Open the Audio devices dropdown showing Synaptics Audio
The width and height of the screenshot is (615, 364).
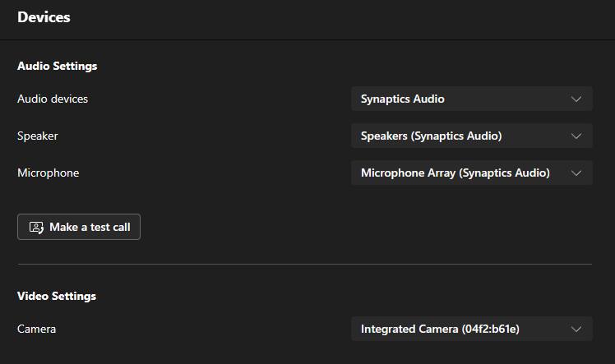click(471, 99)
